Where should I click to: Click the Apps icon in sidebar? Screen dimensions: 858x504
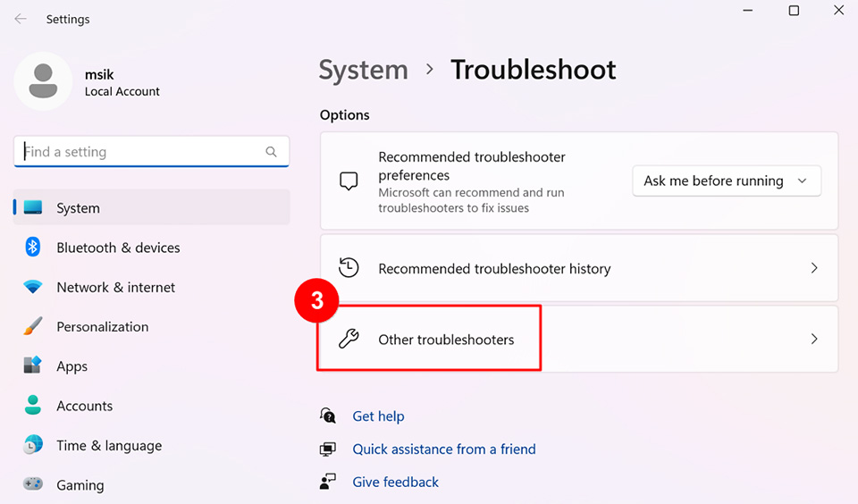[33, 365]
